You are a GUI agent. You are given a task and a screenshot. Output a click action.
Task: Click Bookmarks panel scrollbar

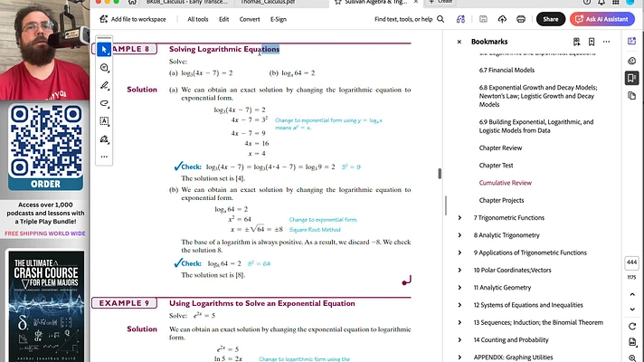[446, 205]
